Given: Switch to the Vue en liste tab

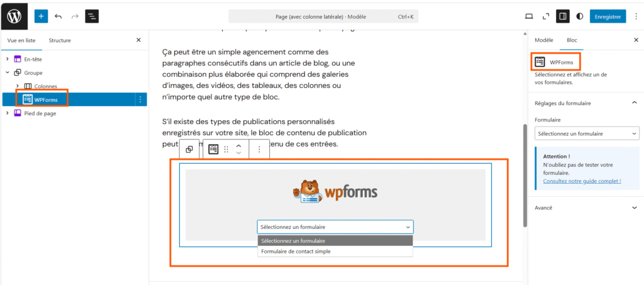Looking at the screenshot, I should tap(21, 40).
